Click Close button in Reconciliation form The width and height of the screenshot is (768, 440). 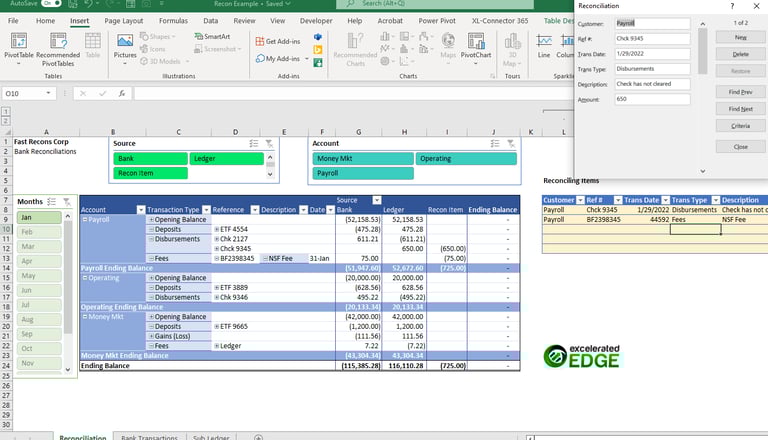(740, 147)
